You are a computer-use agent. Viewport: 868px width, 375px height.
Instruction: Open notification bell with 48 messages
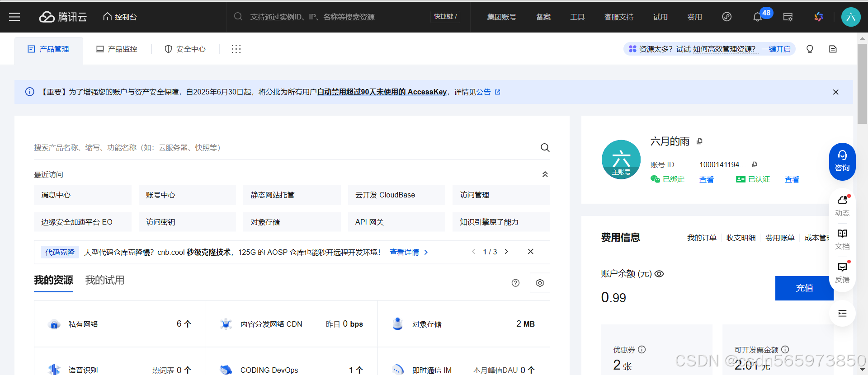(758, 17)
